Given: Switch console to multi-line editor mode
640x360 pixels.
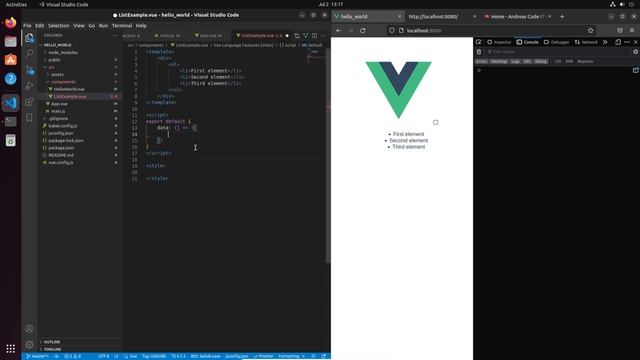Looking at the screenshot, I should coord(636,70).
